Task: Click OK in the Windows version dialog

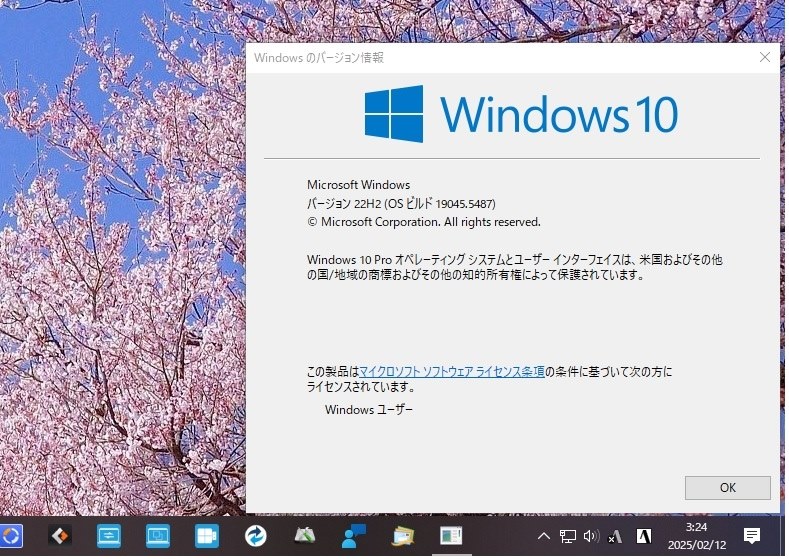Action: click(x=727, y=488)
